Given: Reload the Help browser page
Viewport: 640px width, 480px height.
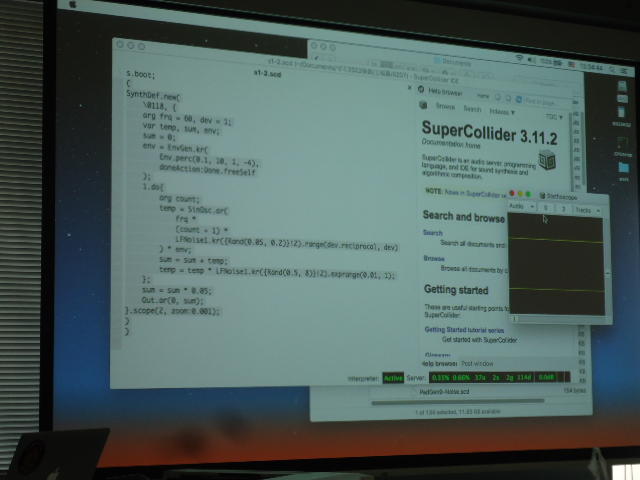Looking at the screenshot, I should (x=519, y=99).
